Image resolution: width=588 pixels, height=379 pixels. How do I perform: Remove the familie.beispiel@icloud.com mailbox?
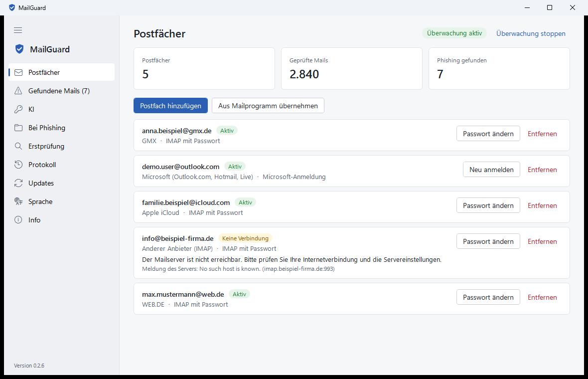coord(542,205)
